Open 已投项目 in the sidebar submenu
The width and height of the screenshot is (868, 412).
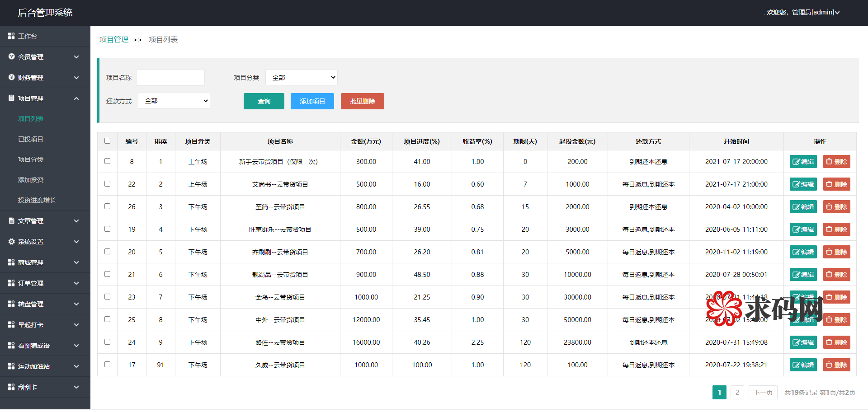pos(31,139)
